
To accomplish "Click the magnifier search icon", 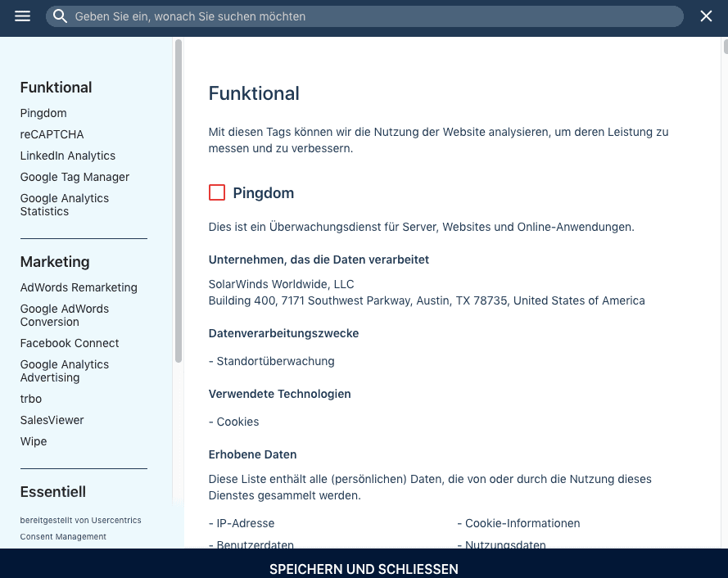I will coord(60,16).
